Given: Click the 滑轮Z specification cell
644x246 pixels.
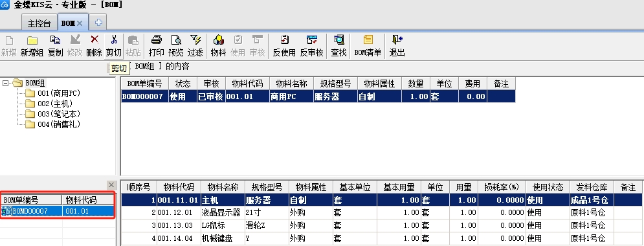Looking at the screenshot, I should click(x=267, y=225).
